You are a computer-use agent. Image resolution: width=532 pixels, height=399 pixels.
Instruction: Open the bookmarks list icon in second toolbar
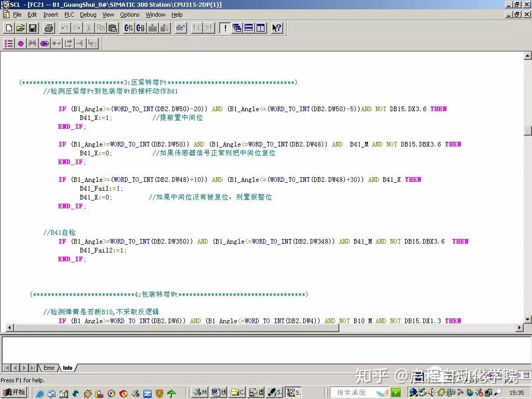tap(8, 44)
